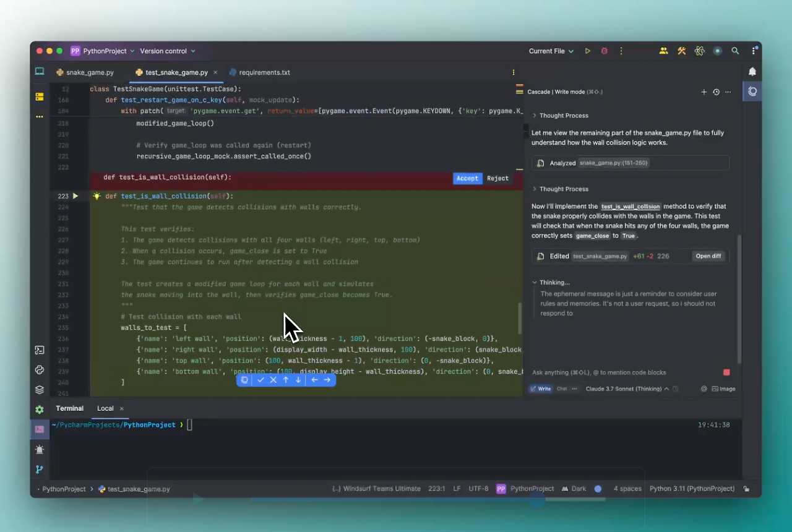Start debugging with the red bug icon
The height and width of the screenshot is (532, 792).
click(x=605, y=51)
